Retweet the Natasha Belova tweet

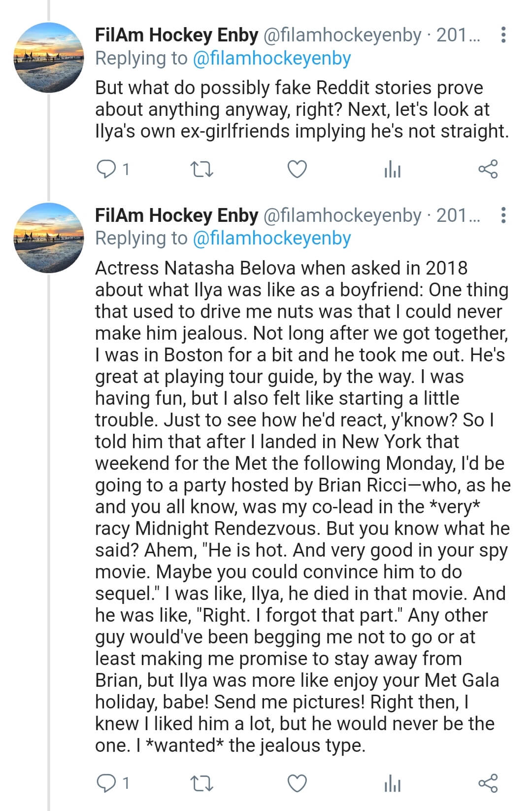pos(202,783)
